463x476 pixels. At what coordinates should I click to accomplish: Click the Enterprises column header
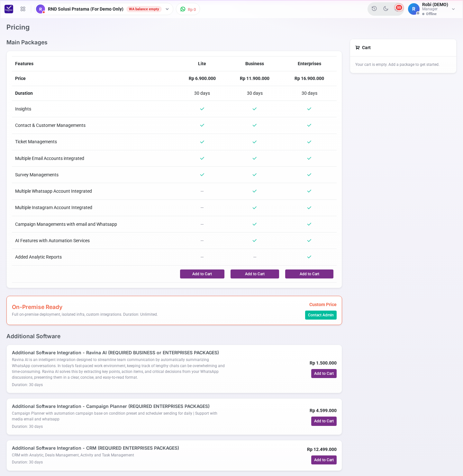click(x=309, y=64)
